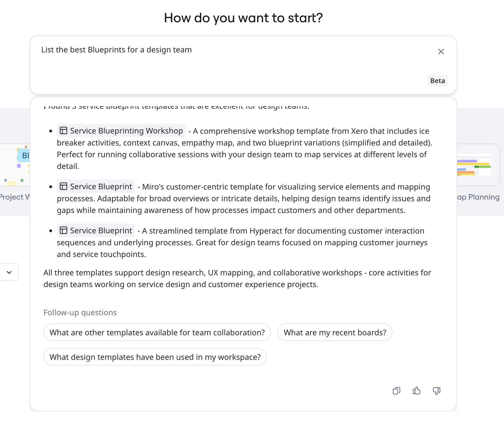Give the answer a thumbs down
This screenshot has width=504, height=427.
(436, 391)
